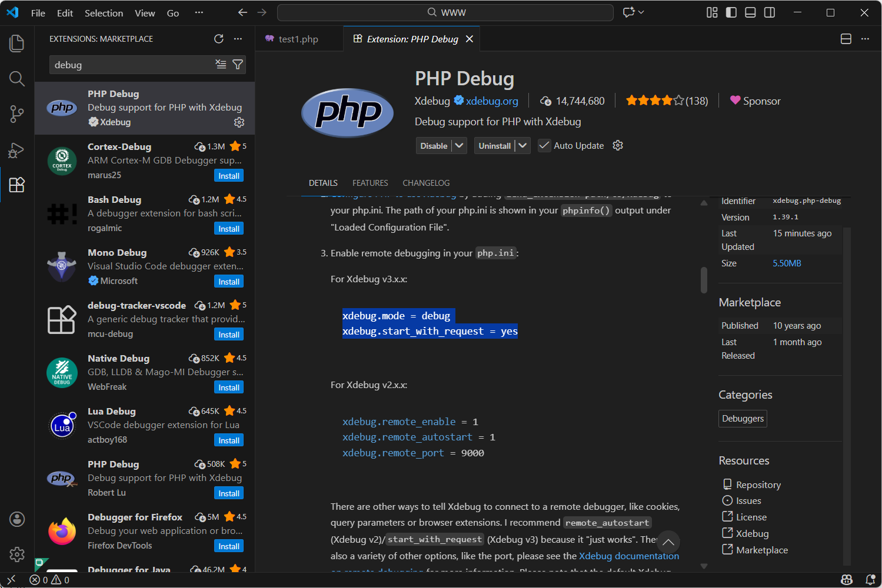Open the Selection menu
This screenshot has height=588, width=882.
click(104, 13)
